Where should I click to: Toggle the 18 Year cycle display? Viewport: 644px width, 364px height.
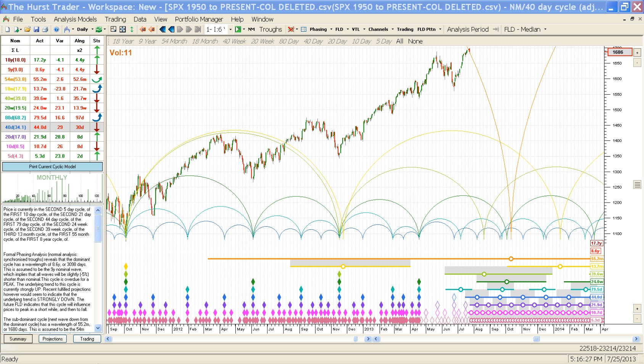pyautogui.click(x=123, y=41)
